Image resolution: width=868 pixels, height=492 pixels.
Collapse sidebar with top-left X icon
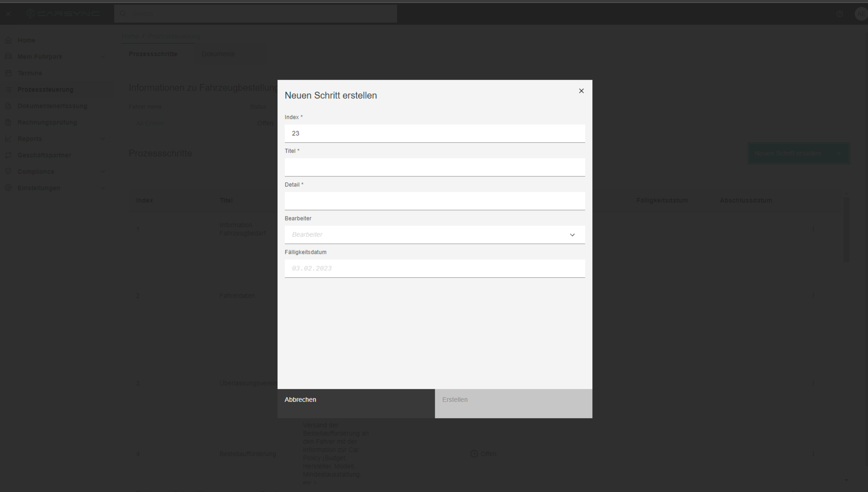click(x=8, y=14)
